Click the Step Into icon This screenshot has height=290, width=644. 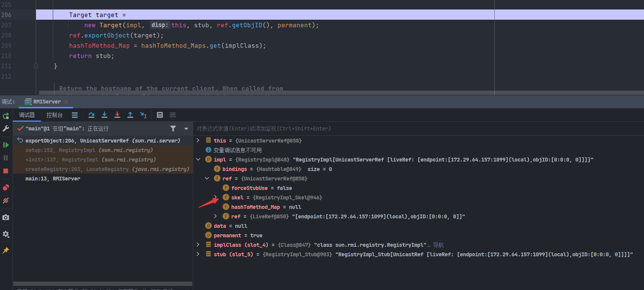(x=104, y=115)
